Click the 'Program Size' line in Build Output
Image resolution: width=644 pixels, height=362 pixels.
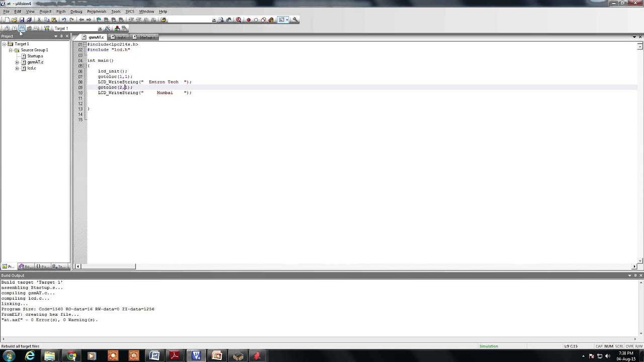pyautogui.click(x=77, y=309)
